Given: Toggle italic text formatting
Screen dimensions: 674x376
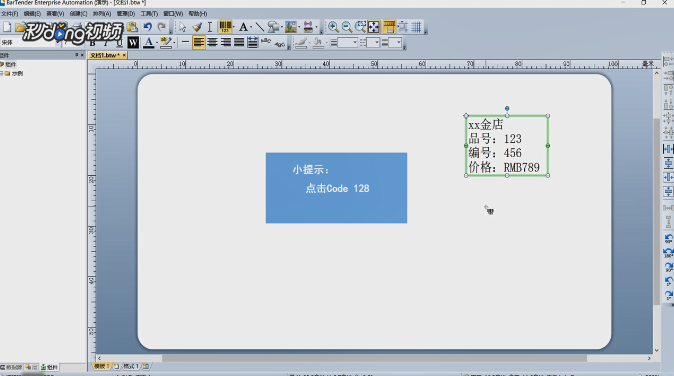Looking at the screenshot, I should pyautogui.click(x=105, y=43).
